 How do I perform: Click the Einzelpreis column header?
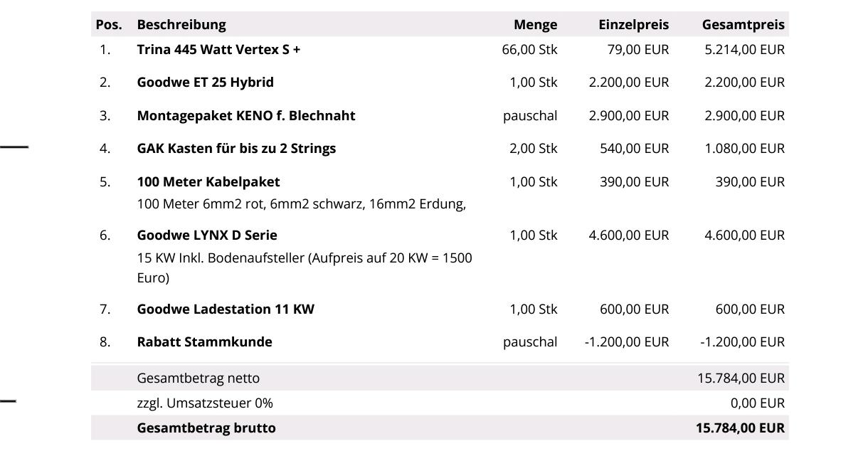[633, 25]
